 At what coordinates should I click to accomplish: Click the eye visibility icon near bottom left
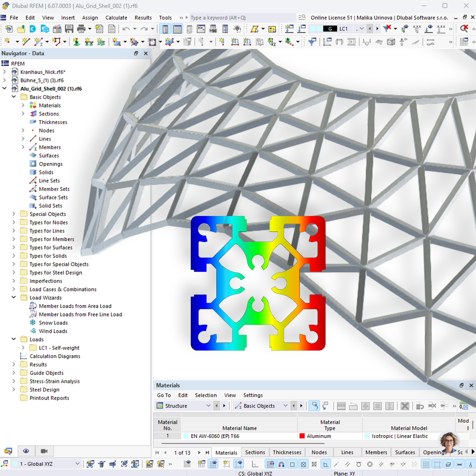click(x=26, y=451)
